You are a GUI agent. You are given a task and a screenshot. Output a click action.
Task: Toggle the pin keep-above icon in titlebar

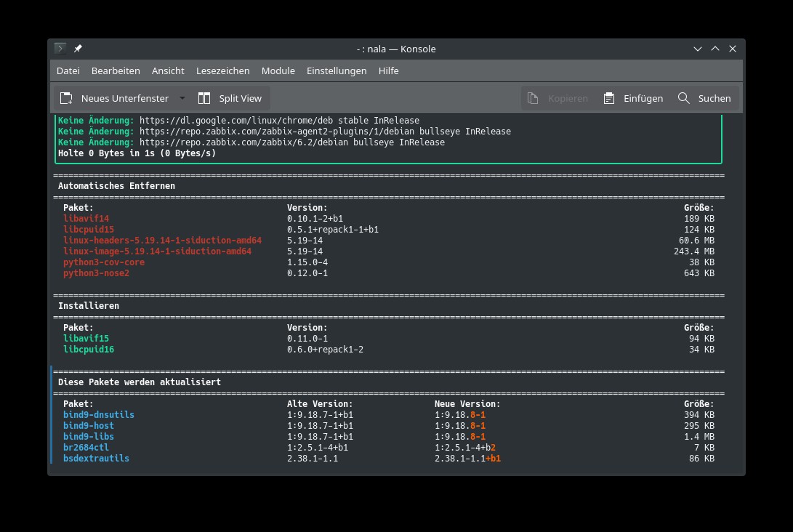pyautogui.click(x=78, y=48)
